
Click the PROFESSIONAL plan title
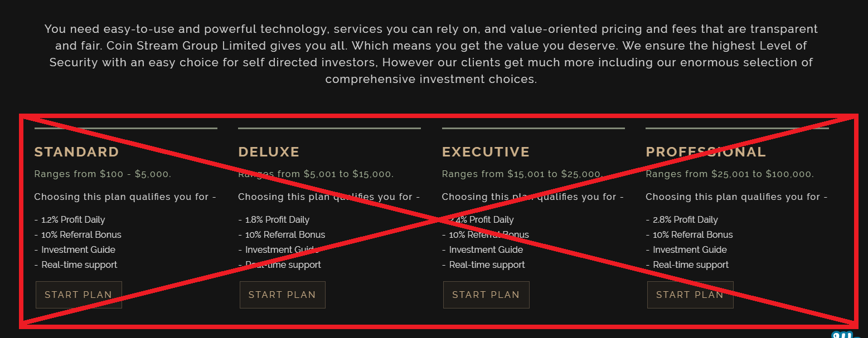706,152
